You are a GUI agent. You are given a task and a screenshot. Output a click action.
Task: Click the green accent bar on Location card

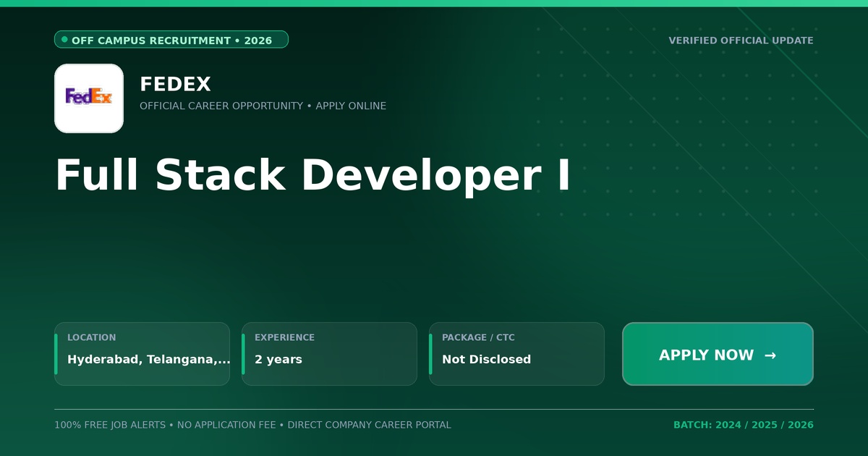[x=56, y=354]
